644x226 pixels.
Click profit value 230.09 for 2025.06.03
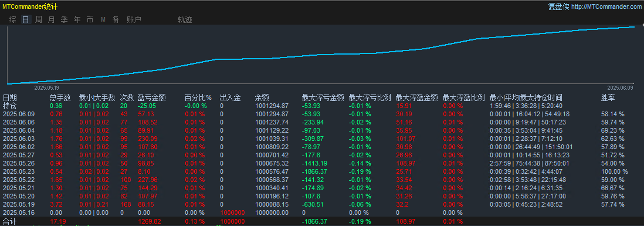[147, 139]
